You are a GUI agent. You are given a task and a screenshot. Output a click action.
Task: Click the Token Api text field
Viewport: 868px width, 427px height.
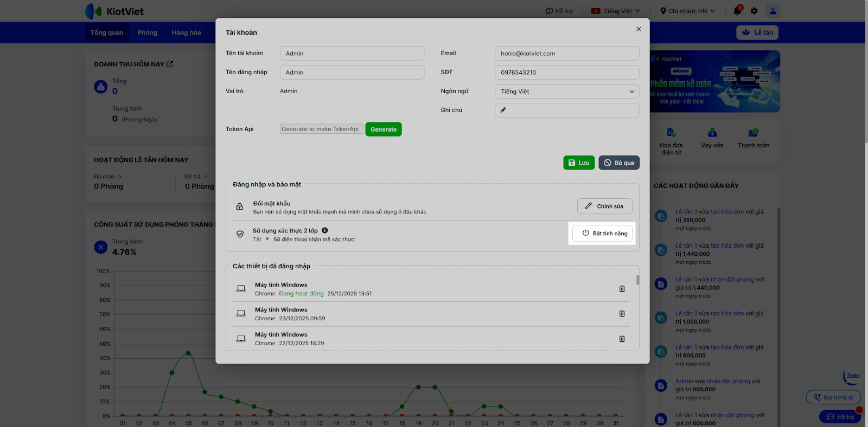(x=321, y=129)
